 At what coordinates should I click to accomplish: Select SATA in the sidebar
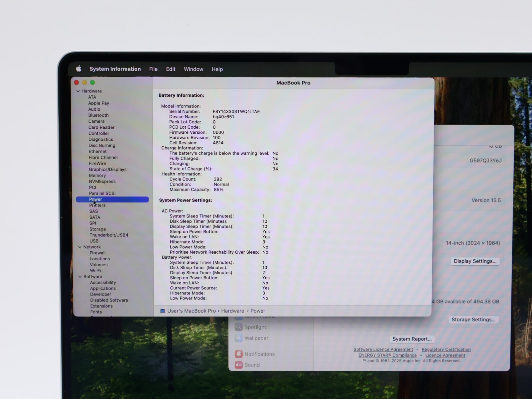95,217
